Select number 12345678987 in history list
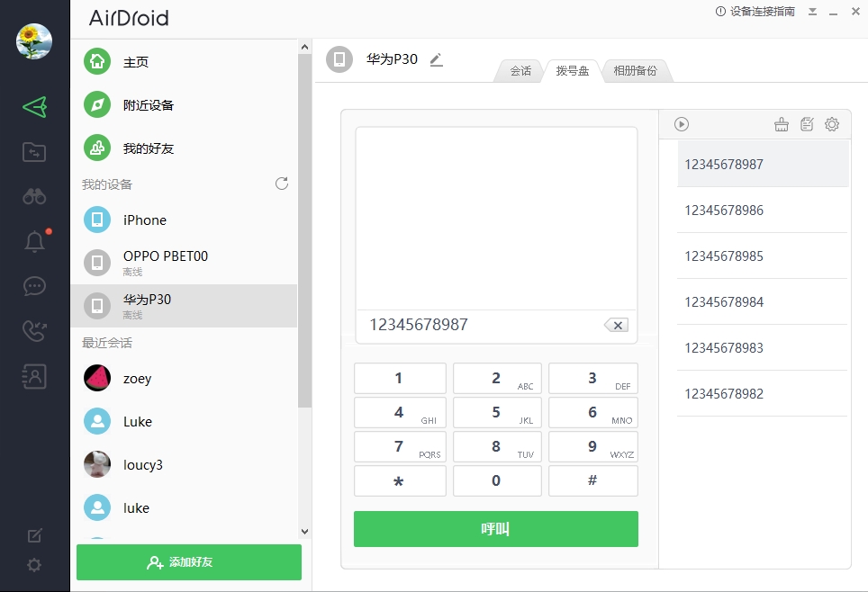Image resolution: width=868 pixels, height=592 pixels. (763, 164)
